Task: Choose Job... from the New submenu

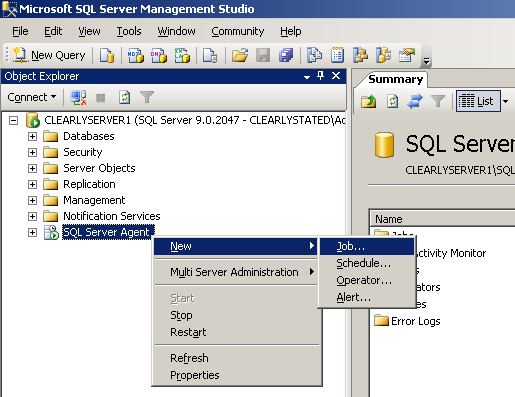Action: [x=367, y=246]
